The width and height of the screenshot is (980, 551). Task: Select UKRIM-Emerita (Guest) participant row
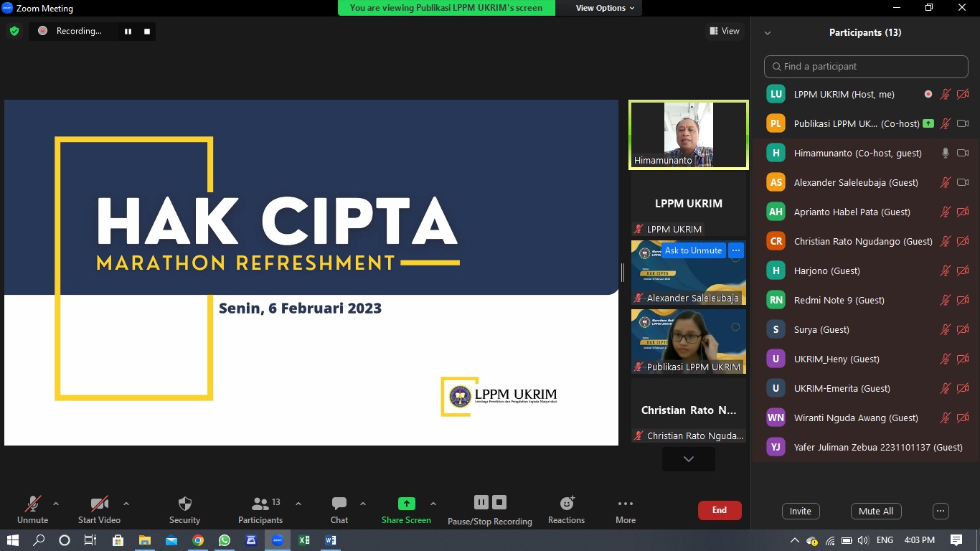[866, 388]
